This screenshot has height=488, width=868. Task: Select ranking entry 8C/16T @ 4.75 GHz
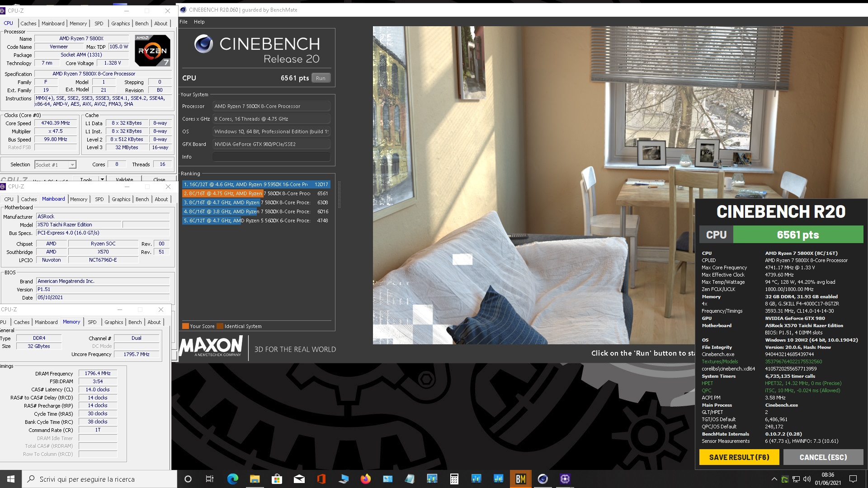click(x=256, y=193)
